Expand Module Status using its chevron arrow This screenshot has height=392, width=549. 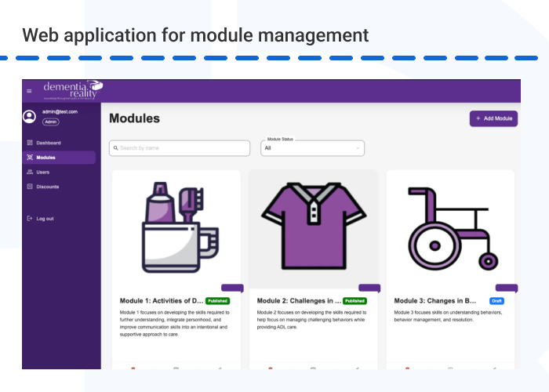click(358, 147)
